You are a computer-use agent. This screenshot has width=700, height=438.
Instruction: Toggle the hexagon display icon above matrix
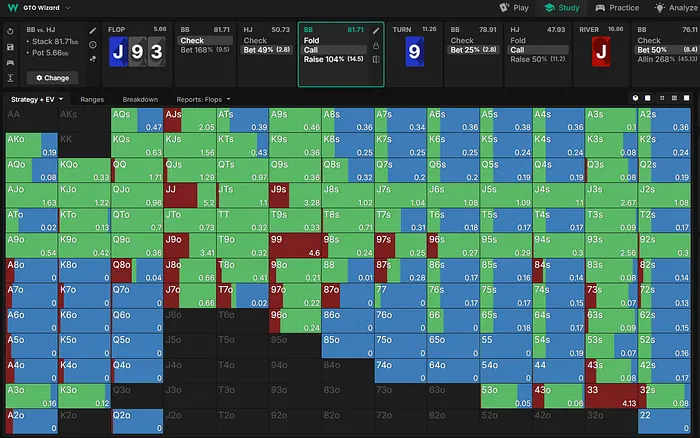pos(635,99)
